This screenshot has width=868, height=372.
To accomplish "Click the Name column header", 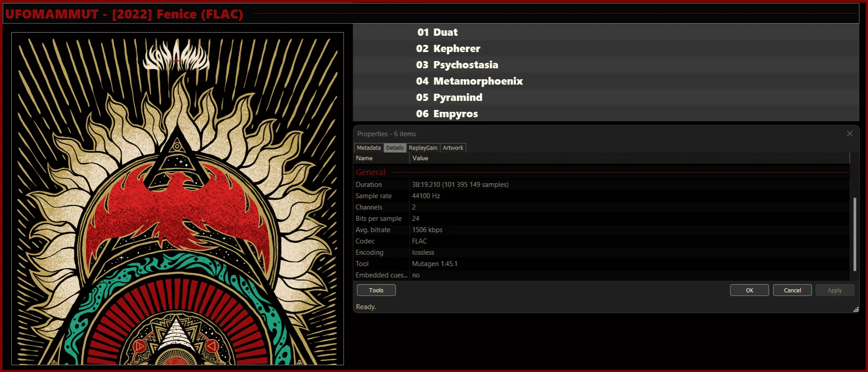I will click(x=382, y=158).
